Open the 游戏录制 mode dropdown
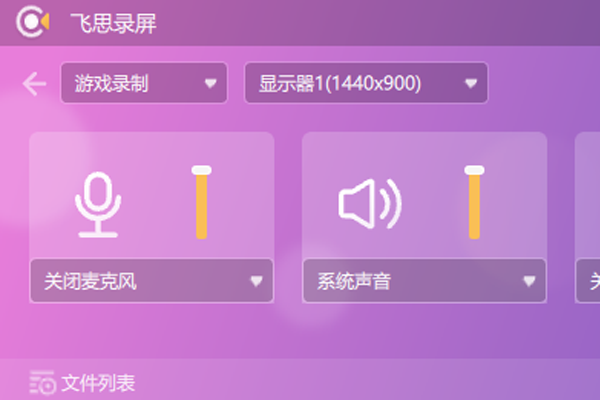Image resolution: width=600 pixels, height=400 pixels. (x=144, y=83)
